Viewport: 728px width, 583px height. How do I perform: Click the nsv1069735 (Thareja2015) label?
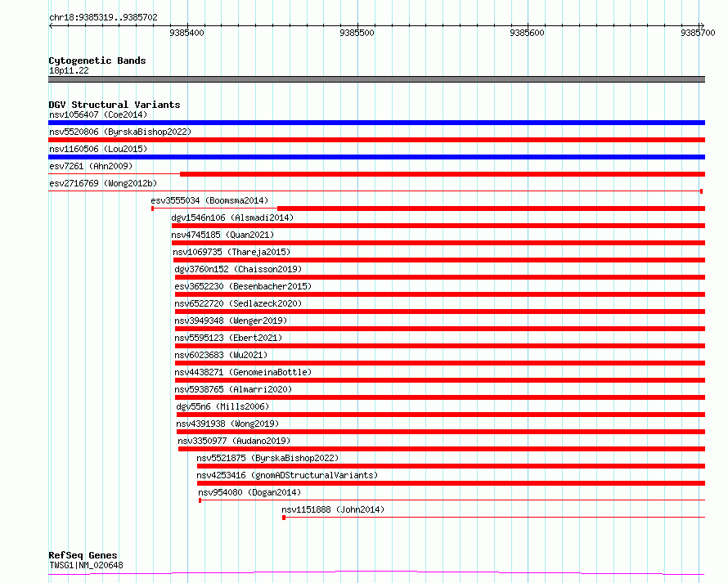click(x=231, y=252)
